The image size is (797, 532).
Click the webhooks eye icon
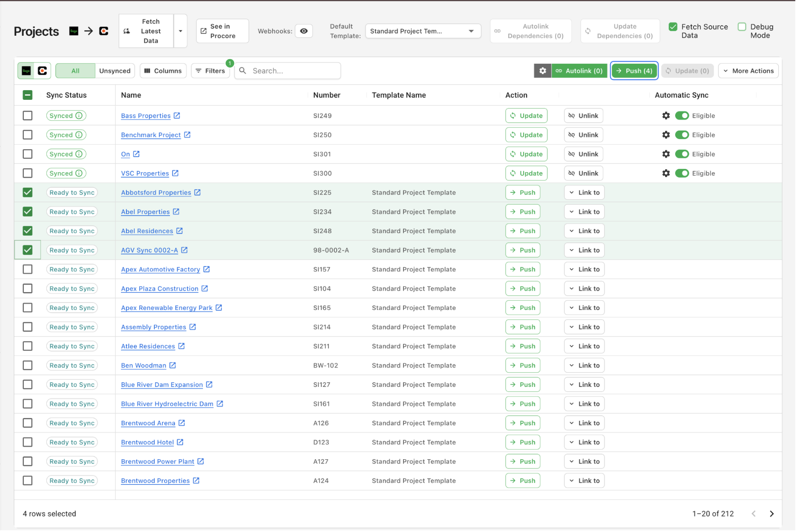click(304, 31)
